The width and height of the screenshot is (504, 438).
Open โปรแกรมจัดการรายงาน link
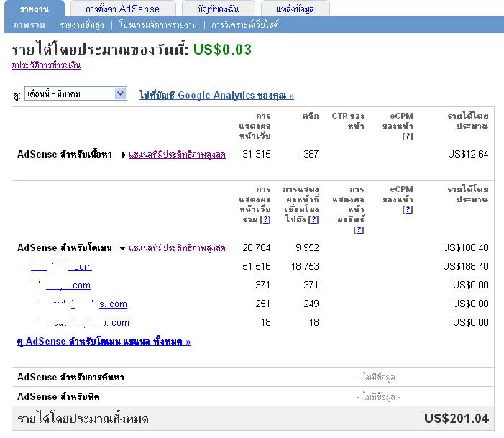pos(158,24)
